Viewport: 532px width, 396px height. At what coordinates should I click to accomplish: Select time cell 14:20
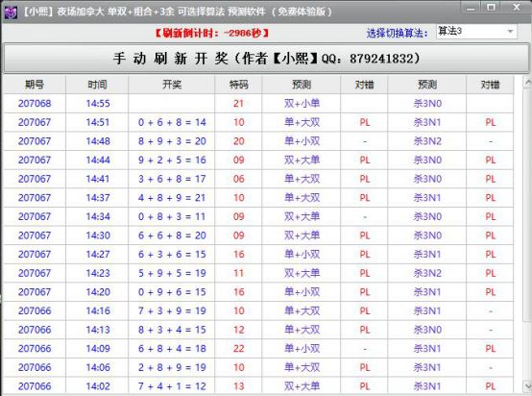[x=98, y=292]
